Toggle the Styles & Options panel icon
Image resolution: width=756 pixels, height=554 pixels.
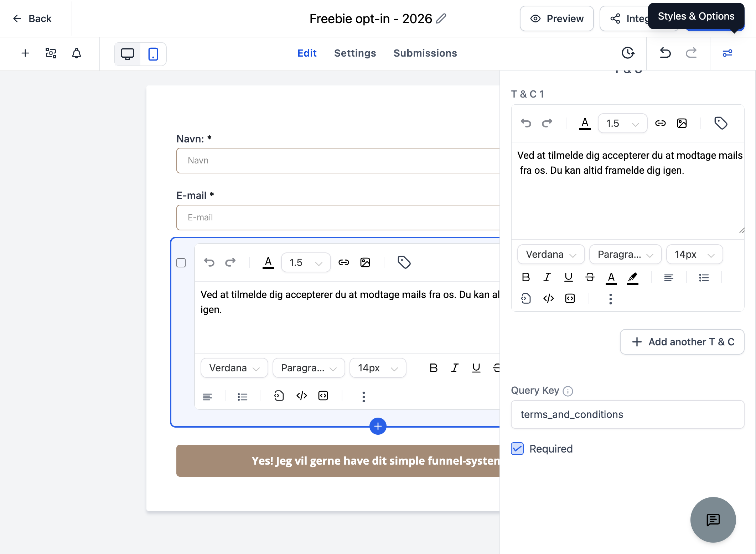[x=727, y=53]
